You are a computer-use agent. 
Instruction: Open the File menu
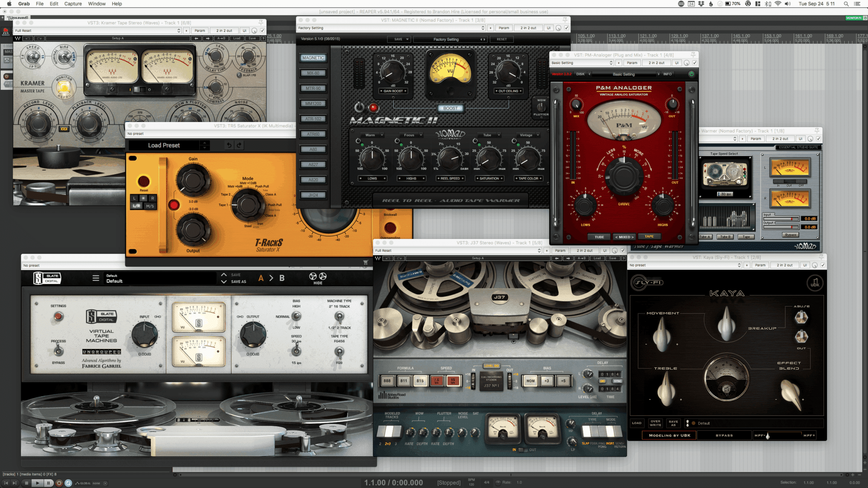(39, 4)
